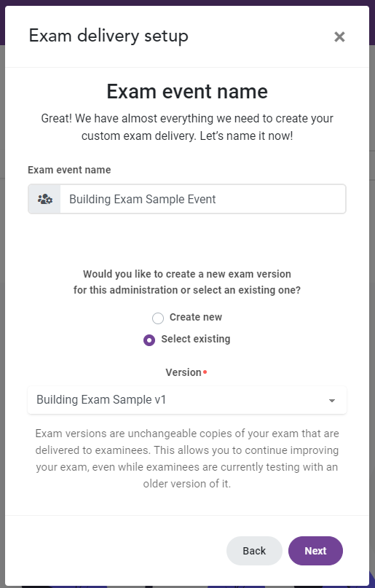This screenshot has height=588, width=375.
Task: Click the 'Exam delivery setup' dialog title
Action: [x=108, y=36]
